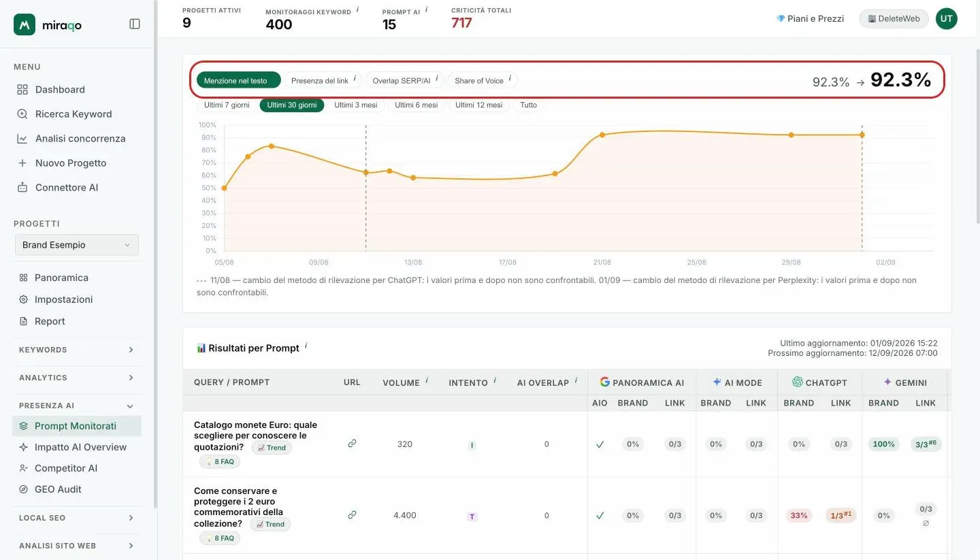Expand the ANALYTICS sidebar section
980x560 pixels.
(77, 378)
